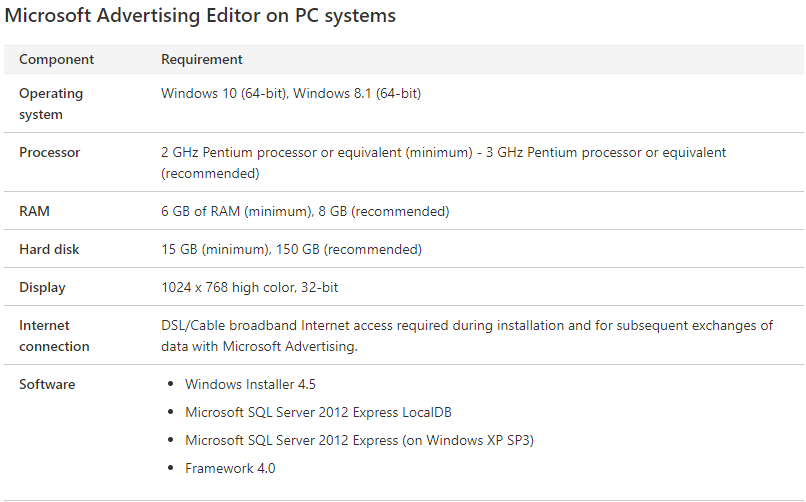Select the Hard disk row label
The image size is (806, 502).
click(x=49, y=249)
